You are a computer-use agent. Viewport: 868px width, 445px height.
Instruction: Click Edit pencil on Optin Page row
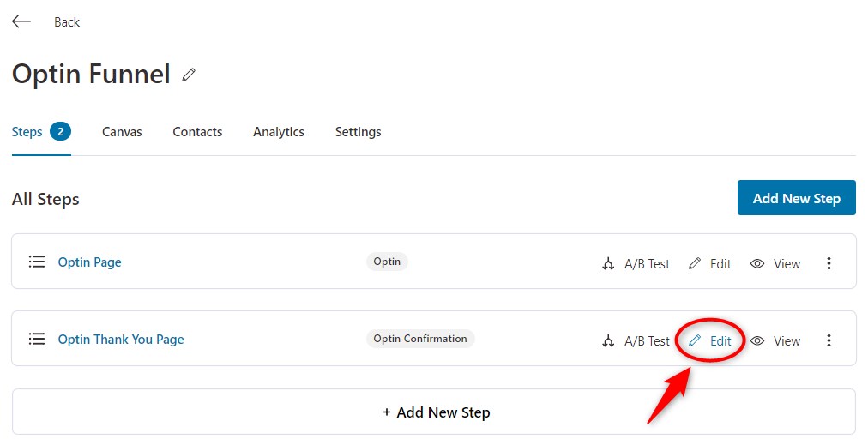pos(695,263)
